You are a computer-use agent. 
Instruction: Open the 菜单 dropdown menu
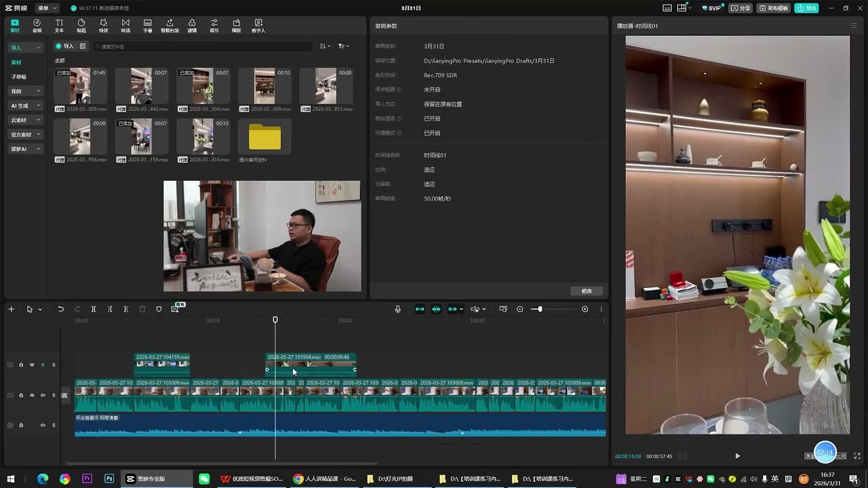(x=47, y=8)
